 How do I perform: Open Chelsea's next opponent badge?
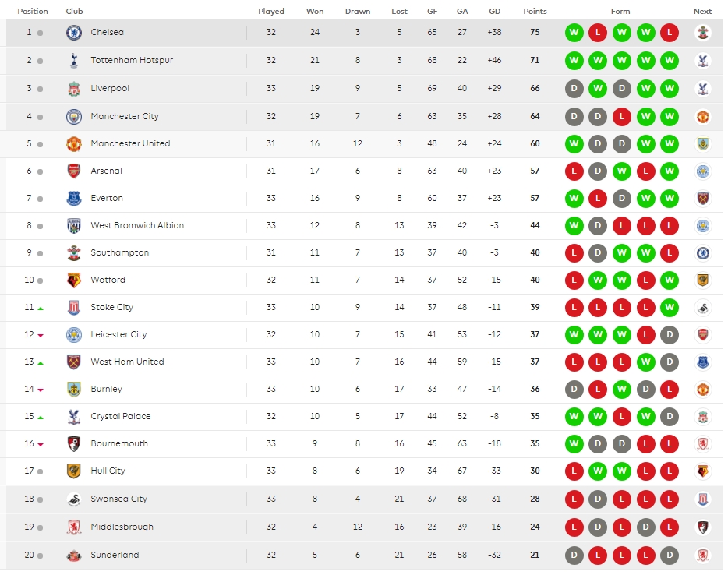[703, 33]
